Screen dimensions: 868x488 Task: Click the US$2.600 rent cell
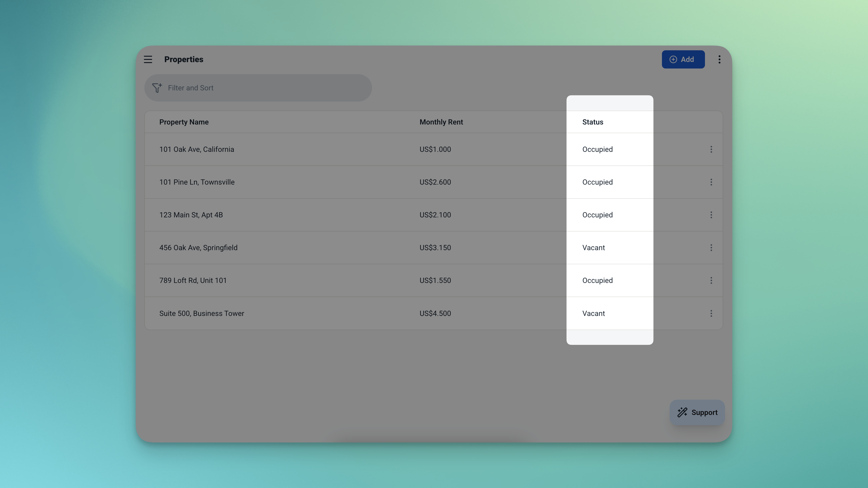(x=435, y=182)
